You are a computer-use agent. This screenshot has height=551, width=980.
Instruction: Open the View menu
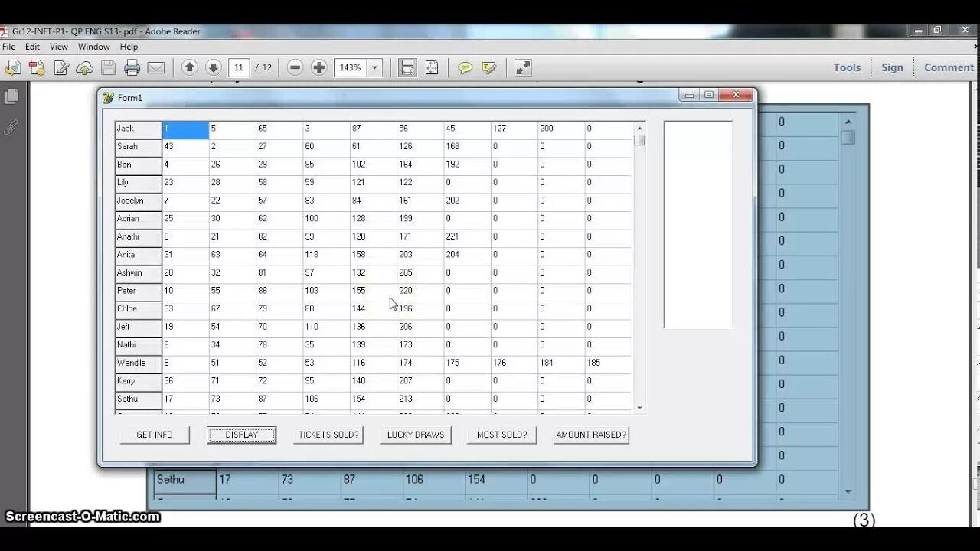pyautogui.click(x=59, y=47)
